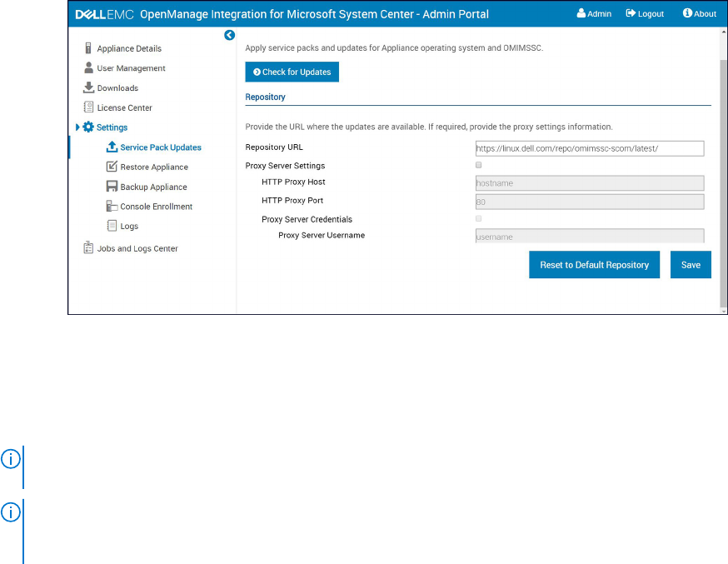Select the Settings menu label
The height and width of the screenshot is (564, 728).
[112, 127]
